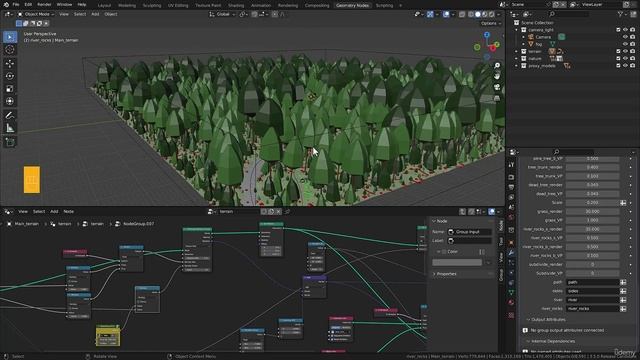Viewport: 640px width, 360px height.
Task: Open the Tool properties tab icon
Action: (x=511, y=164)
